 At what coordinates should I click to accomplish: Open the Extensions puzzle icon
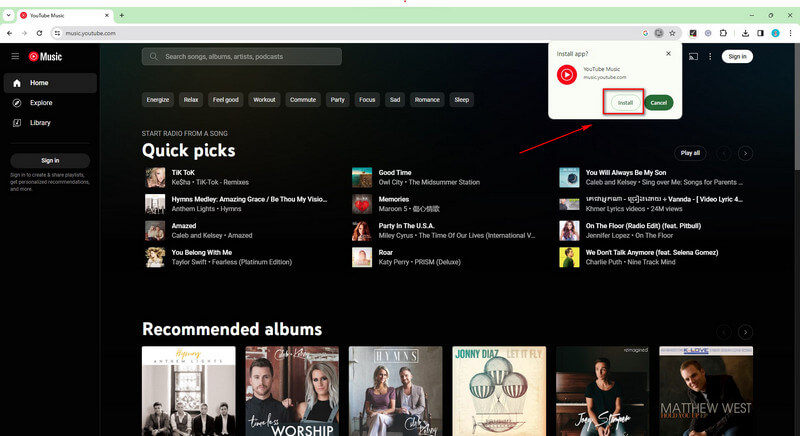723,33
